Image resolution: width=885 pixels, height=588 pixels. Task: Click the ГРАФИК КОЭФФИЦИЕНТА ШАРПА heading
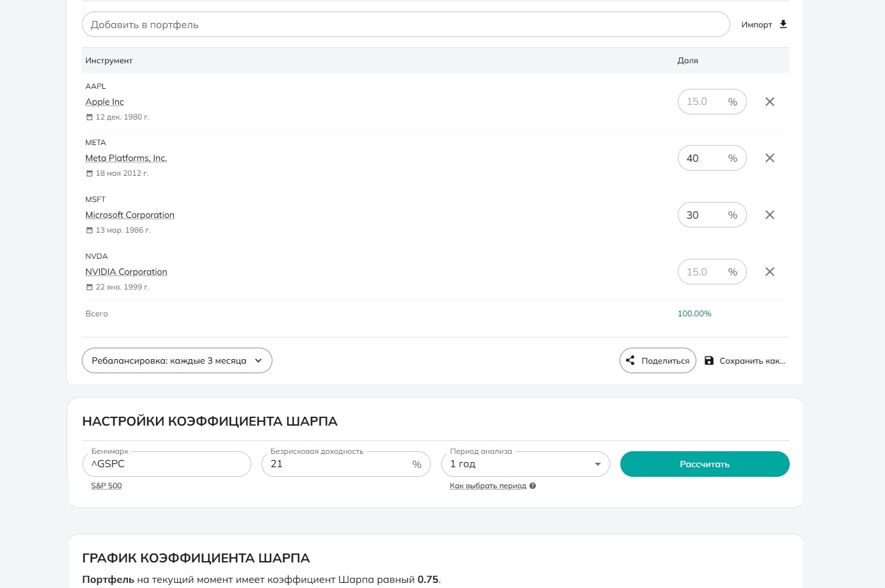[196, 558]
